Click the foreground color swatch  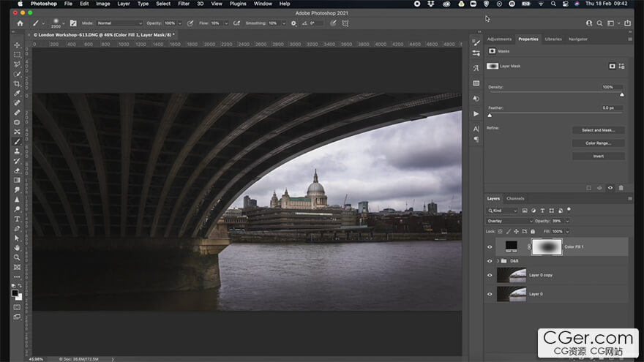coord(15,293)
